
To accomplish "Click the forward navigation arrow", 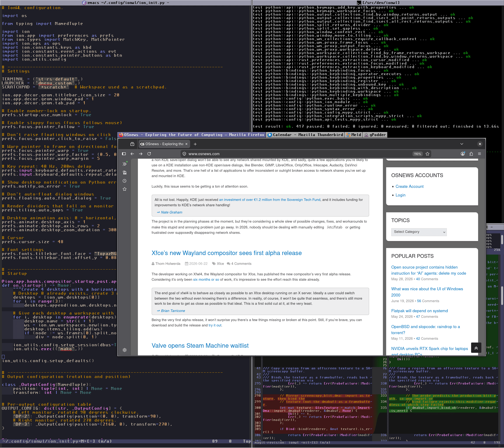I will pos(141,154).
